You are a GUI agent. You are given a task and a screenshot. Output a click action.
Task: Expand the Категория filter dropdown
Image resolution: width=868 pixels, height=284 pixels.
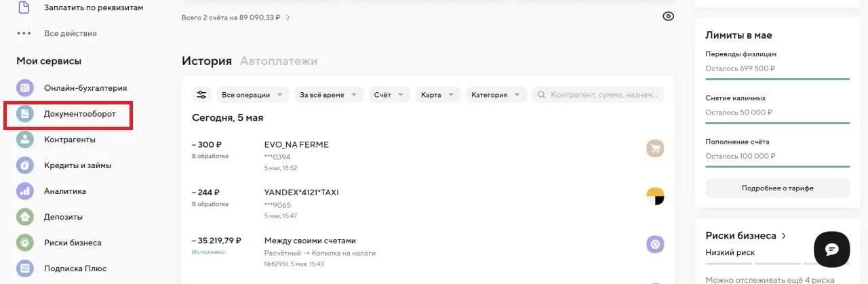pos(495,95)
